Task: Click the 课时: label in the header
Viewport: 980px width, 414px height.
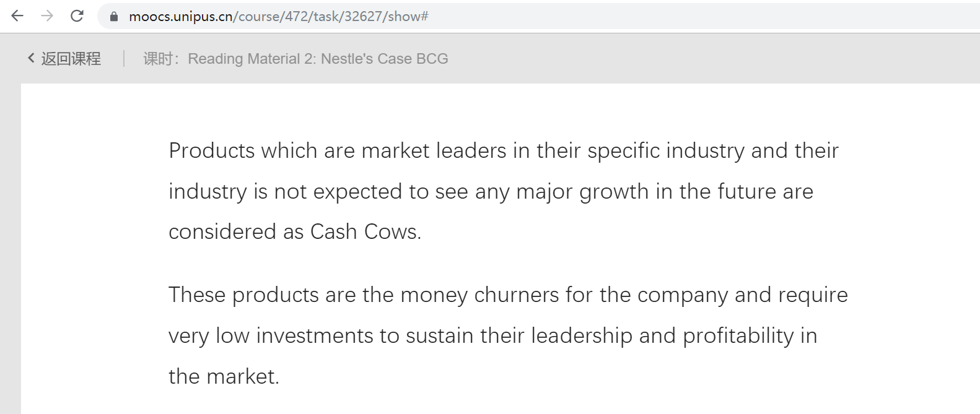Action: tap(161, 59)
